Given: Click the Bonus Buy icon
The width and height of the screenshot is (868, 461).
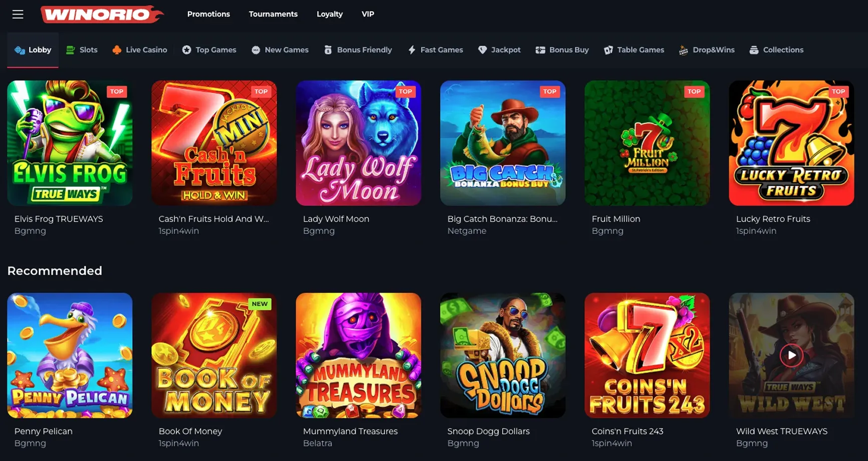Looking at the screenshot, I should [x=540, y=50].
